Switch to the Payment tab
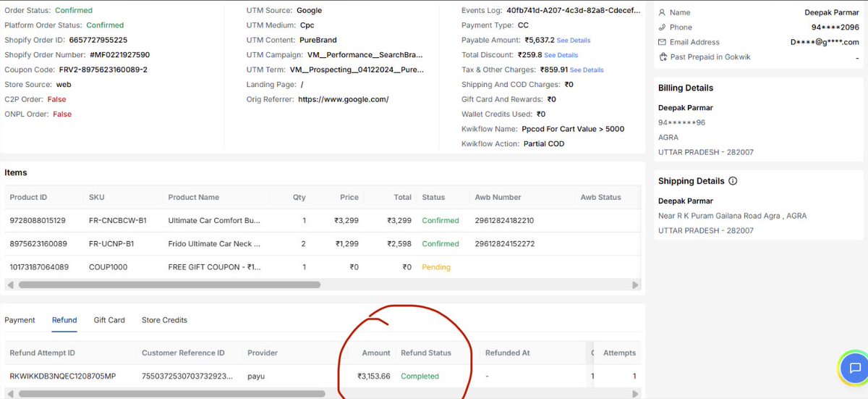Screen dimensions: 868x399 point(20,320)
